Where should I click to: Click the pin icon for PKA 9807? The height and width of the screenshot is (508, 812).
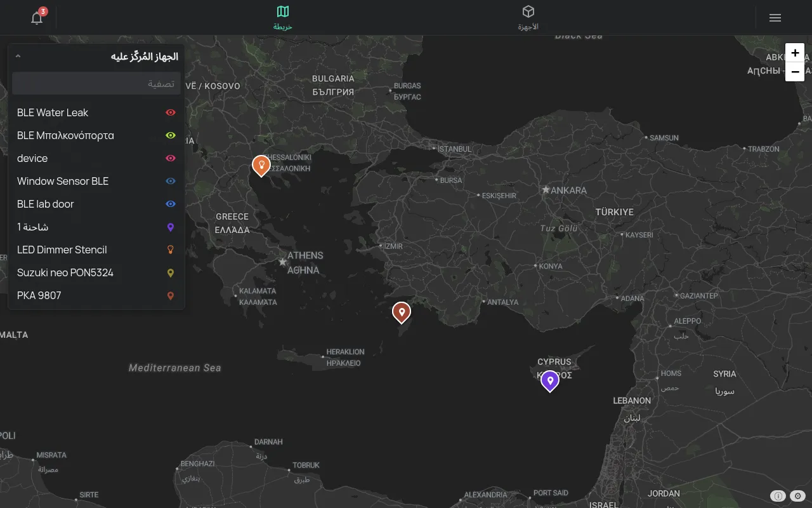pyautogui.click(x=170, y=295)
